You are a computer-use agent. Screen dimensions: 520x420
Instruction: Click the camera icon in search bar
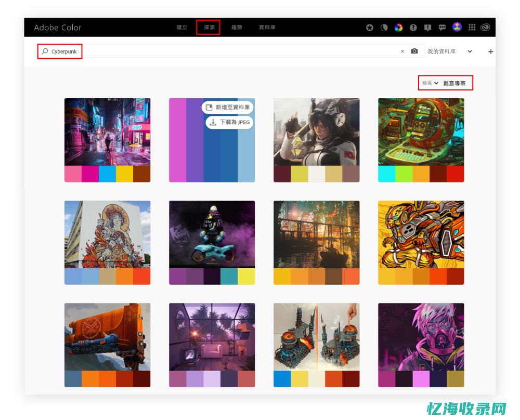(x=414, y=51)
